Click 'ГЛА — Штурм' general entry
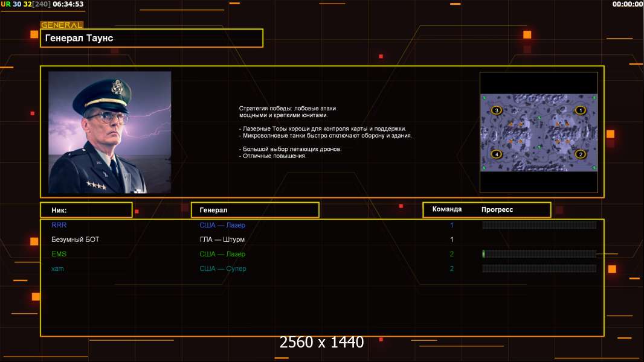 click(x=222, y=240)
